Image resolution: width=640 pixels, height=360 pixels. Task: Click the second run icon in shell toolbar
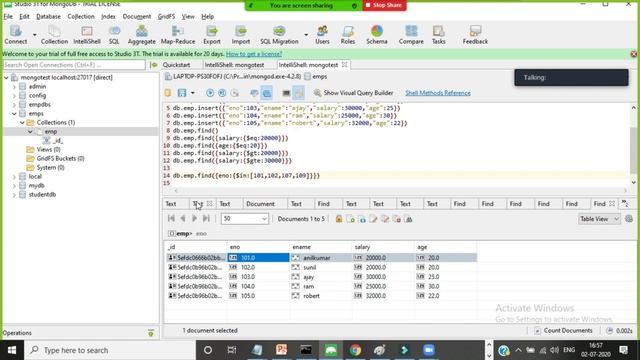pos(222,93)
